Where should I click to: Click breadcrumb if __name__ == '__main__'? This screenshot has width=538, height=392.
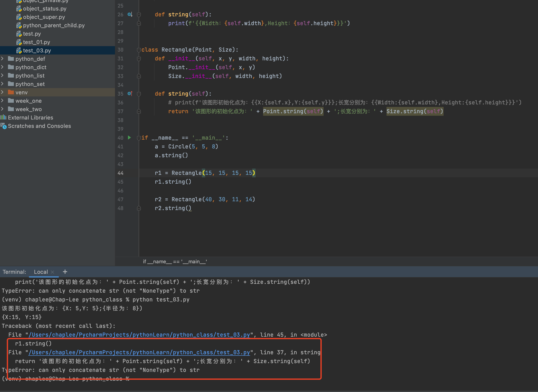pos(175,261)
